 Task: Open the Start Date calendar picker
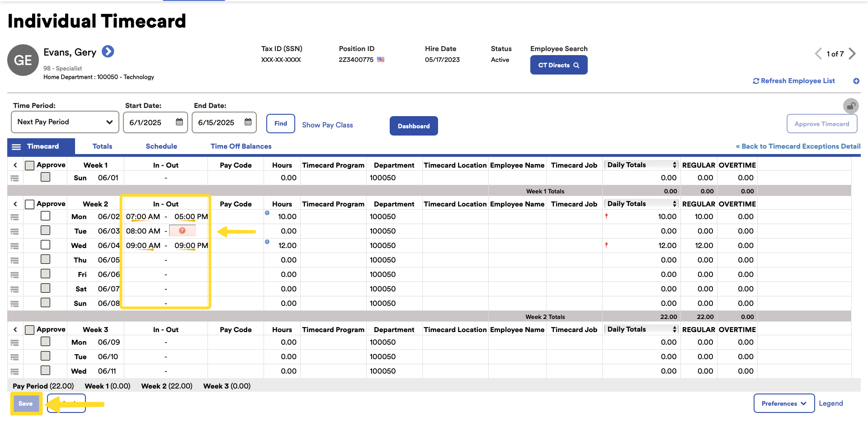pos(179,122)
